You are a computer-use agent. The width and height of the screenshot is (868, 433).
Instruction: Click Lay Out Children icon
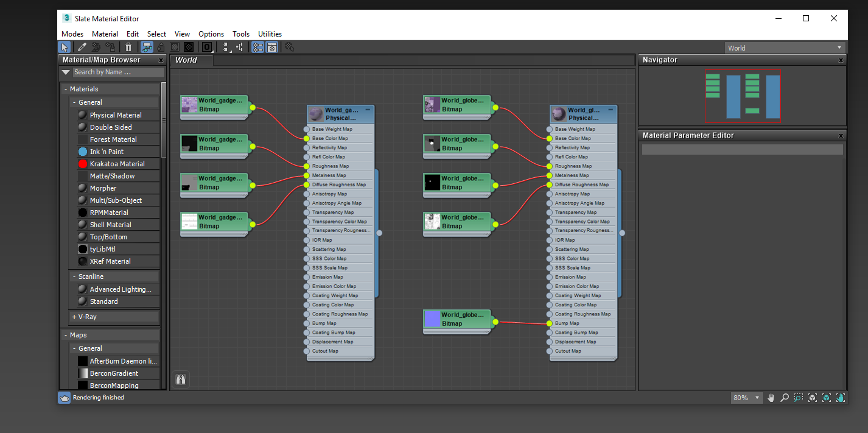pyautogui.click(x=240, y=47)
